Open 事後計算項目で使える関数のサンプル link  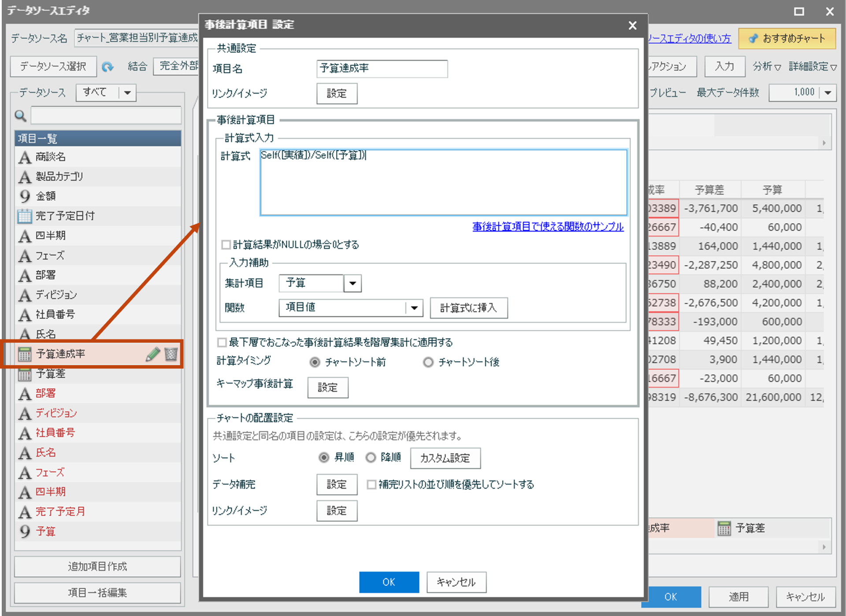coord(548,227)
